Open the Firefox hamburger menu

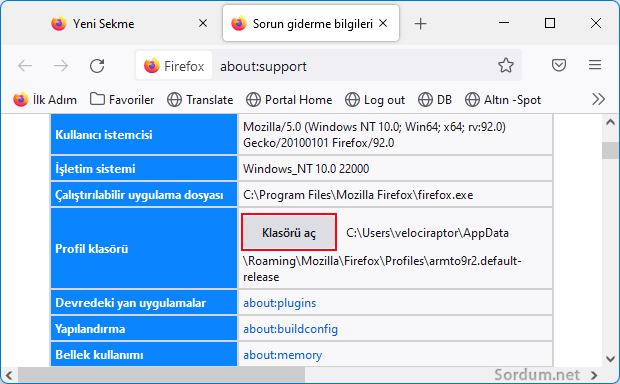pos(595,65)
